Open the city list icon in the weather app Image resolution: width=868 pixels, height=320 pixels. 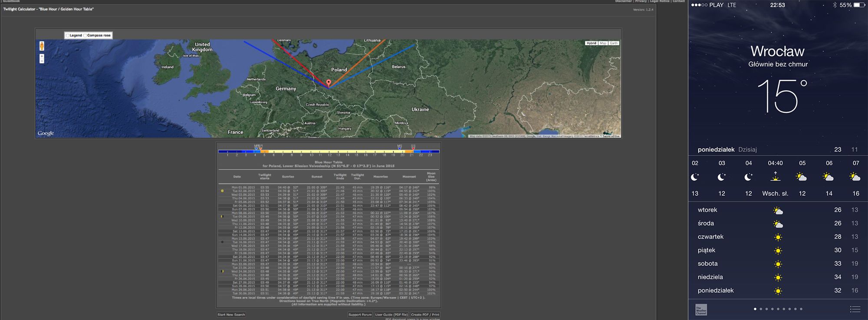coord(855,309)
